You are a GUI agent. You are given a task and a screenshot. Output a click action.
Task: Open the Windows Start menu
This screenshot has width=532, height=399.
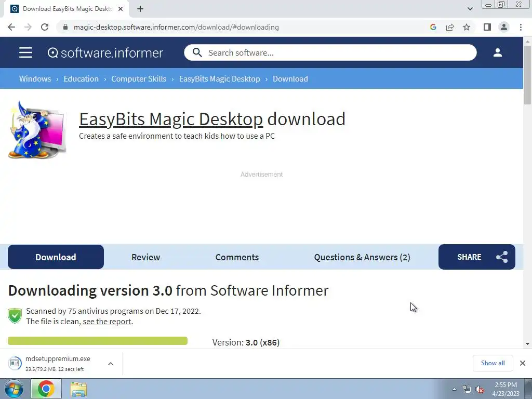(14, 389)
